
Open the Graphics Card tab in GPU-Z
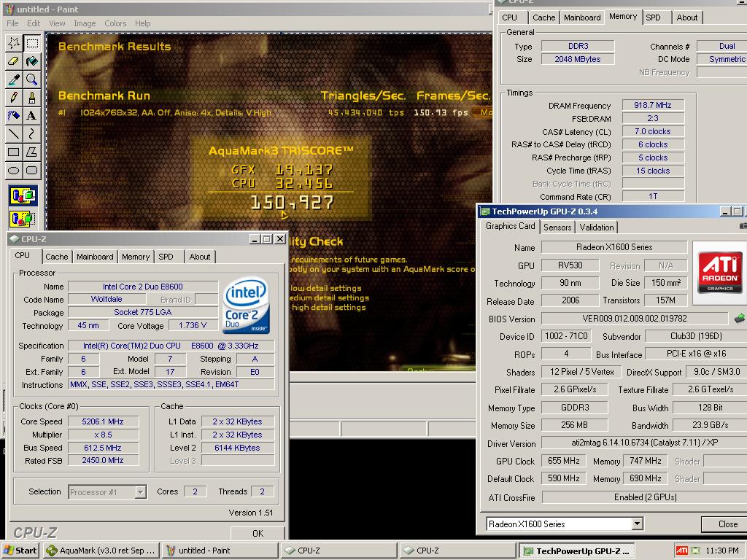tap(510, 226)
